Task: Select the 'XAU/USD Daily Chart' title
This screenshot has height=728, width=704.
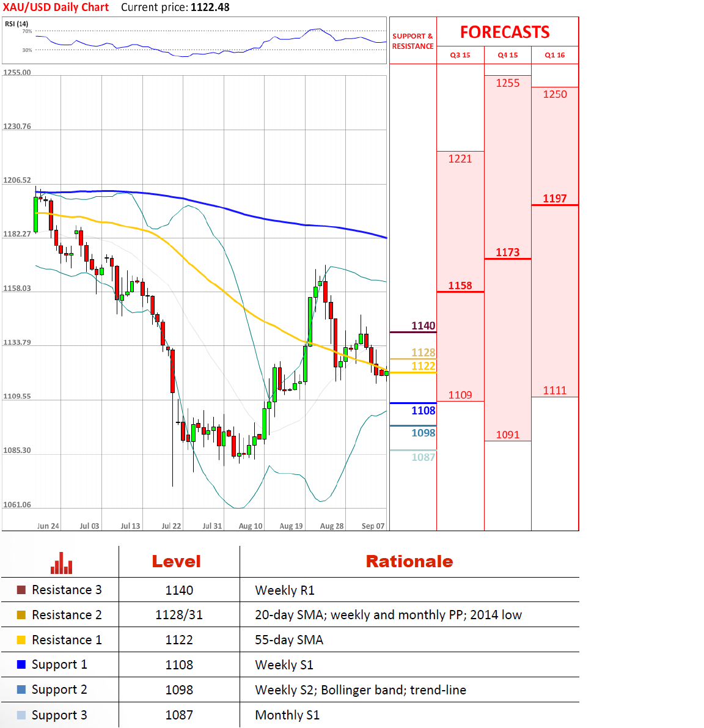Action: point(56,7)
